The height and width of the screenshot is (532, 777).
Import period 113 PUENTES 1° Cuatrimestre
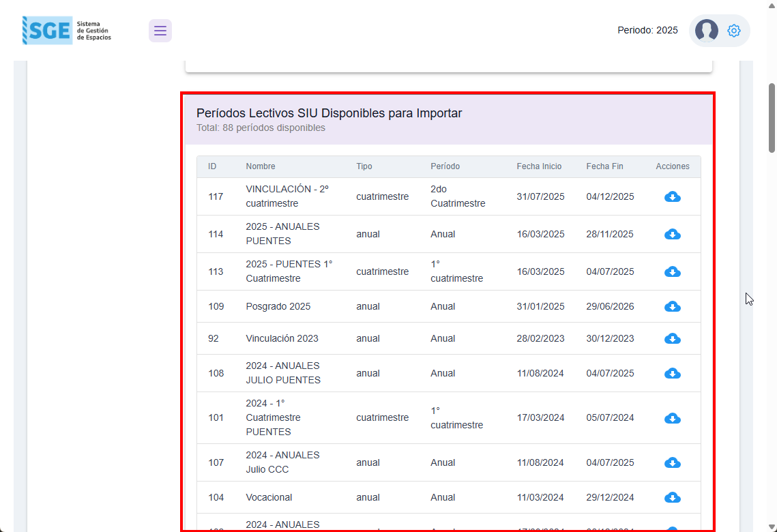click(673, 272)
